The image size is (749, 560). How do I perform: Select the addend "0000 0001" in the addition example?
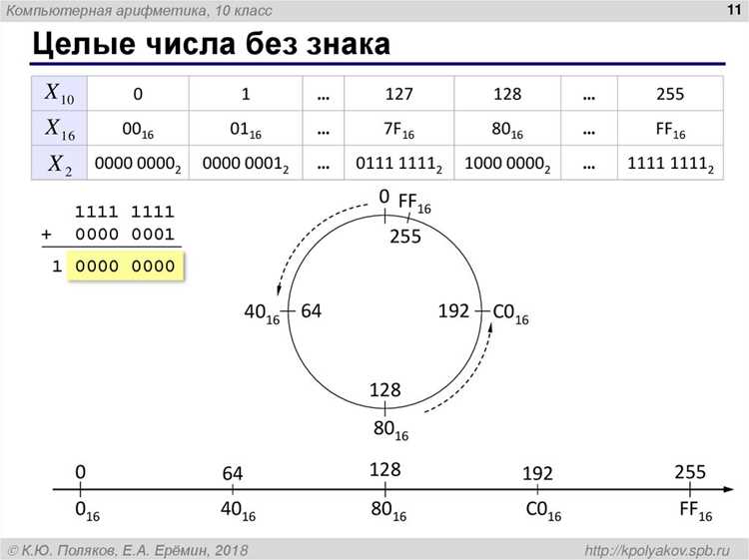tap(125, 234)
